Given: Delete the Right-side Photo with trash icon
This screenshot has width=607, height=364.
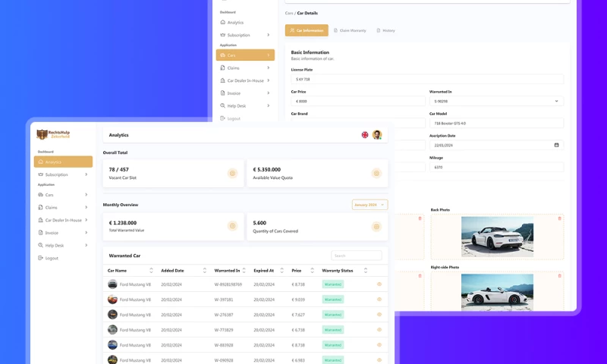Looking at the screenshot, I should [559, 276].
